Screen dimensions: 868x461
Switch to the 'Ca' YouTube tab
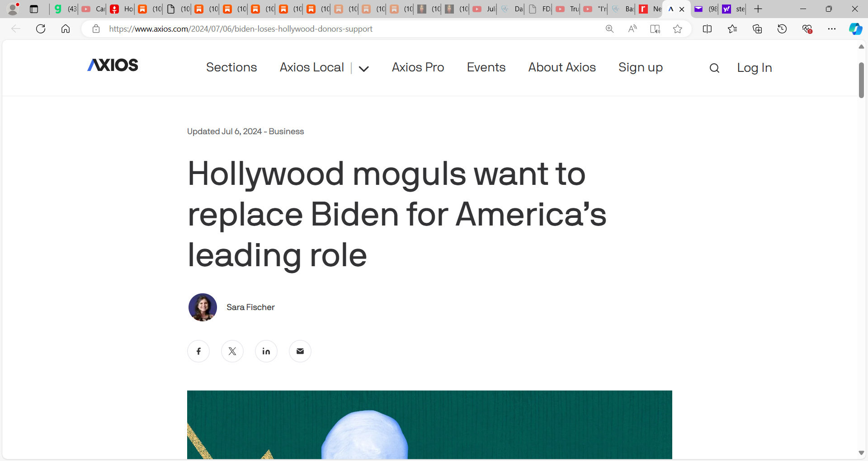pyautogui.click(x=93, y=9)
